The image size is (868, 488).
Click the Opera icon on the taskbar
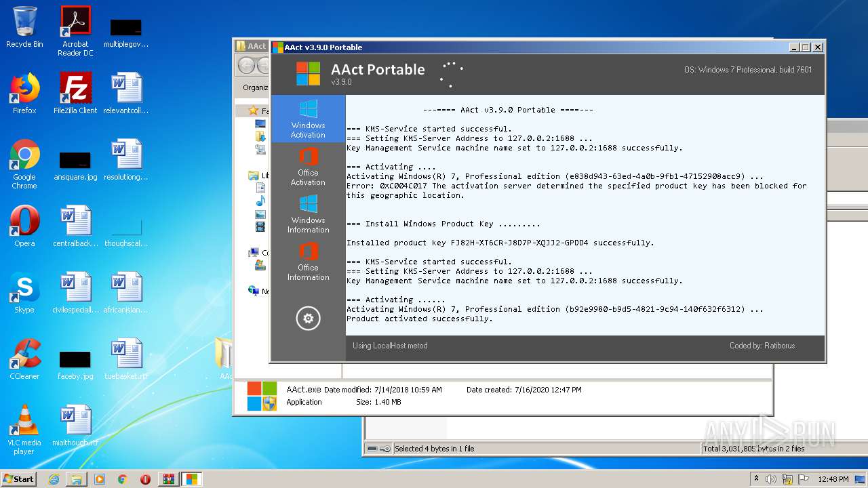[145, 479]
